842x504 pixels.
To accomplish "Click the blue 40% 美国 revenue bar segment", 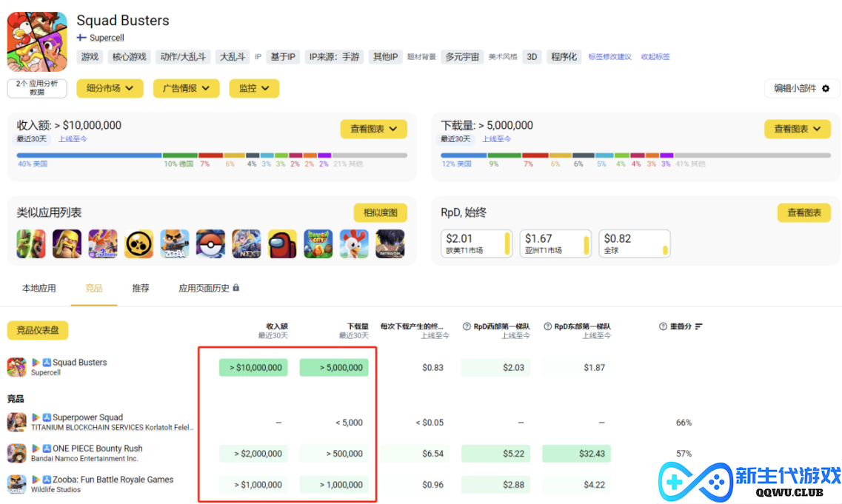I will click(x=89, y=155).
